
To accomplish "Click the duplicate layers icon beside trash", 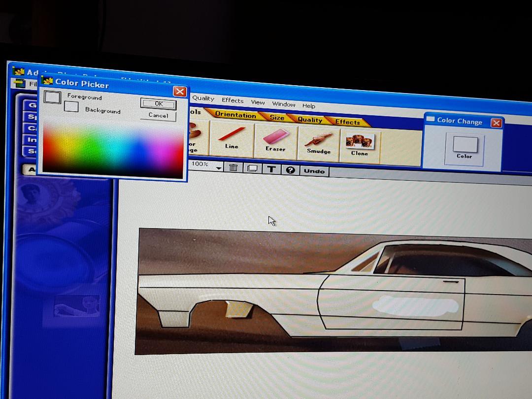I will (252, 168).
